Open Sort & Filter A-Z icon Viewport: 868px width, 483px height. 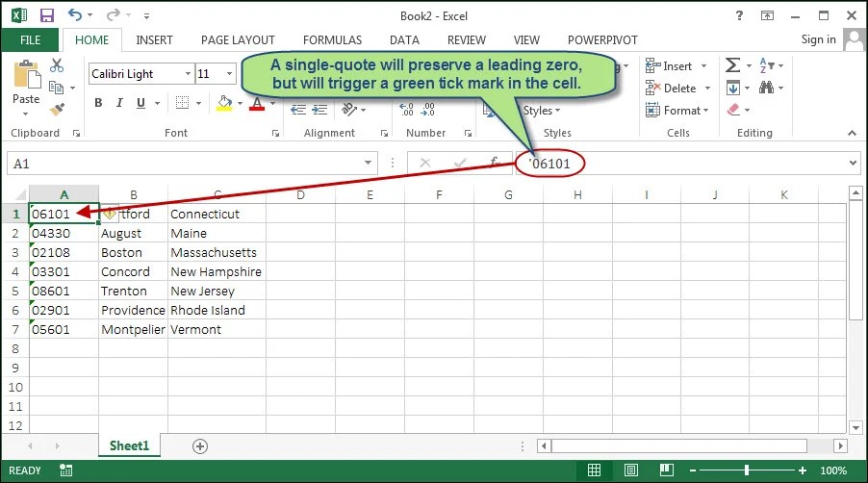point(766,65)
